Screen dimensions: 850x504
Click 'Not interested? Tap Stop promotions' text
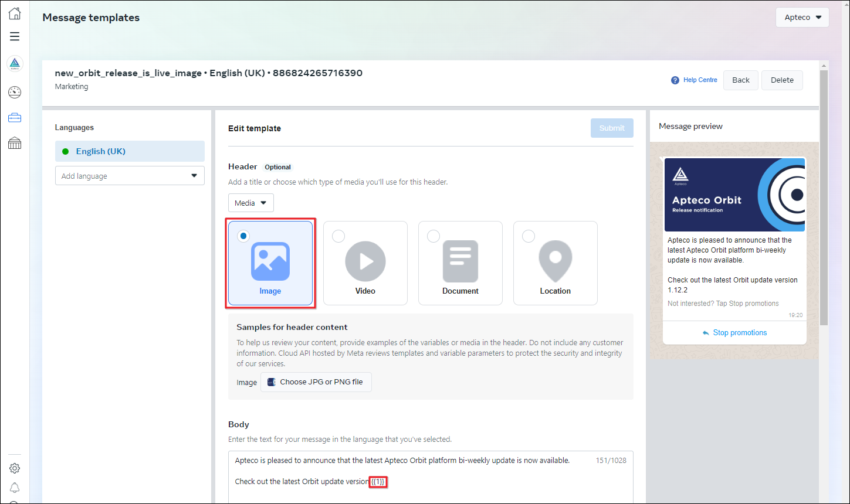point(723,304)
